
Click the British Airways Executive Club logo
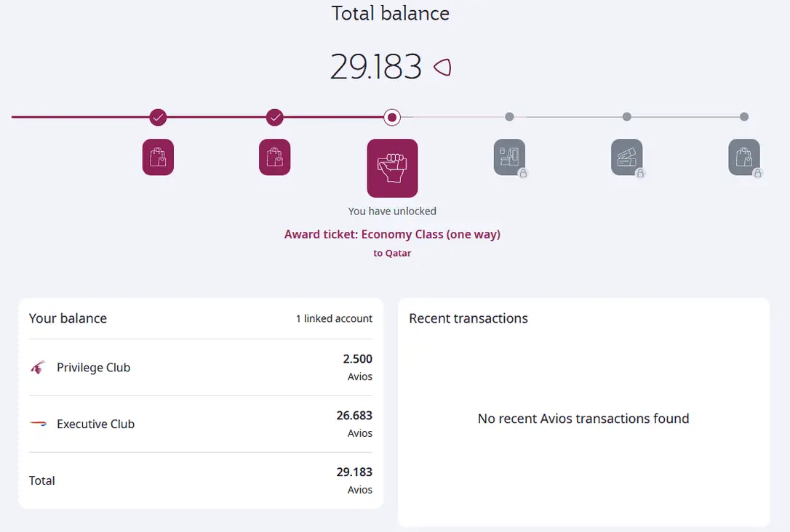click(x=38, y=424)
